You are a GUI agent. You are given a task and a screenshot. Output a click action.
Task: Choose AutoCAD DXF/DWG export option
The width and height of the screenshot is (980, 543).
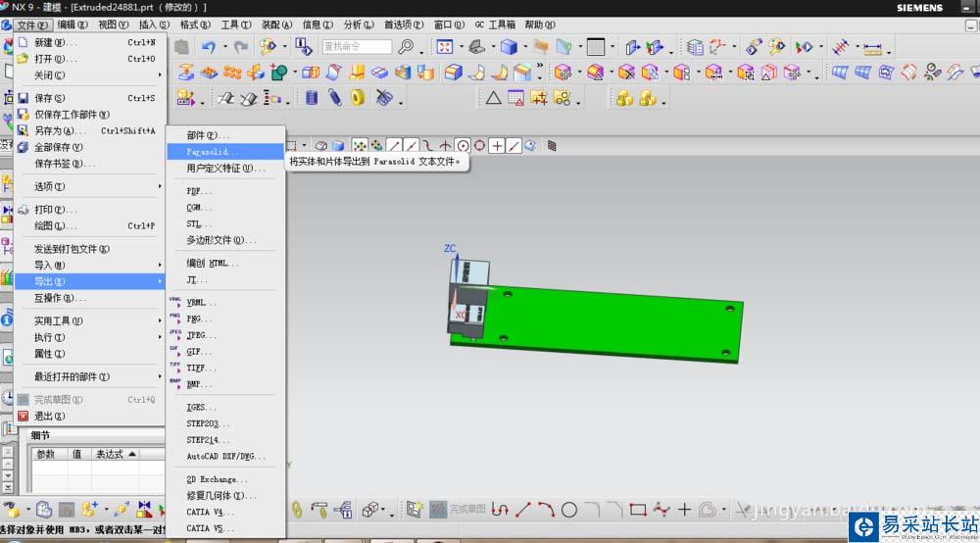point(225,456)
